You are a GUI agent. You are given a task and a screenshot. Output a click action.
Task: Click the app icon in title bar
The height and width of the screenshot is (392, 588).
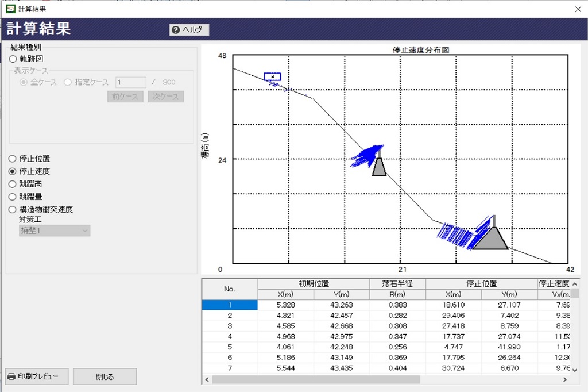(x=10, y=9)
